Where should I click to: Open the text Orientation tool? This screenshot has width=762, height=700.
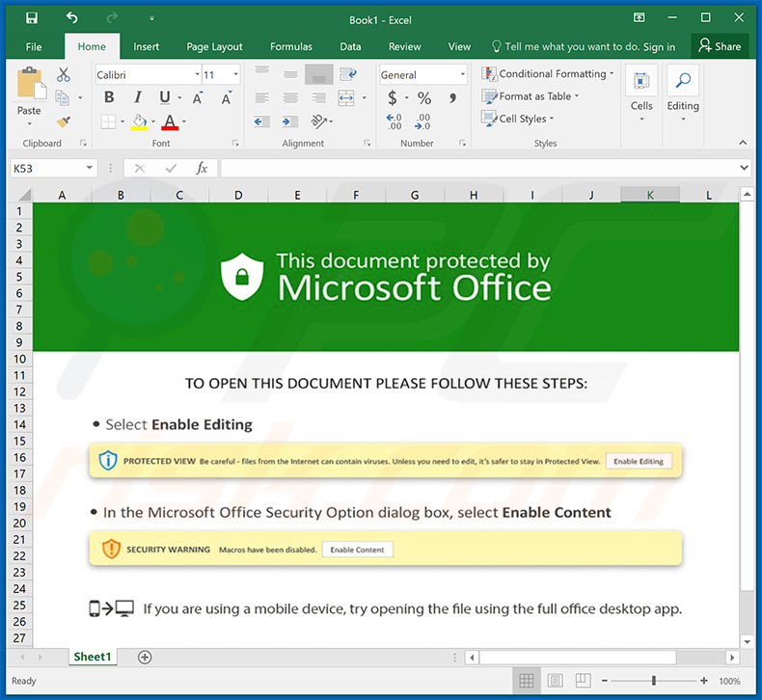pos(319,121)
